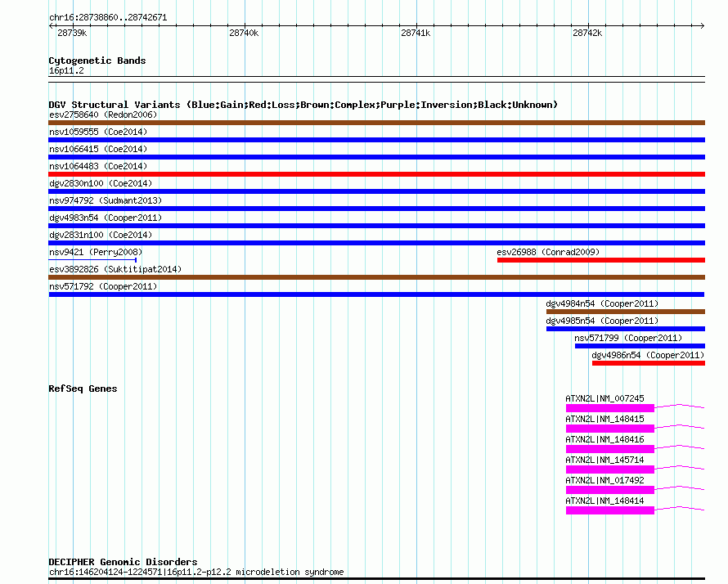Click the 28742k ruler tick label
The width and height of the screenshot is (728, 584).
click(x=587, y=33)
